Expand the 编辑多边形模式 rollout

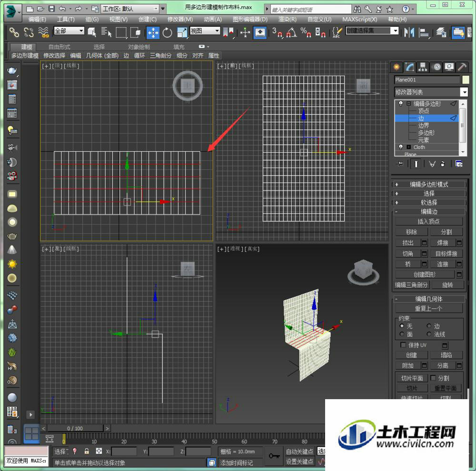pyautogui.click(x=429, y=184)
